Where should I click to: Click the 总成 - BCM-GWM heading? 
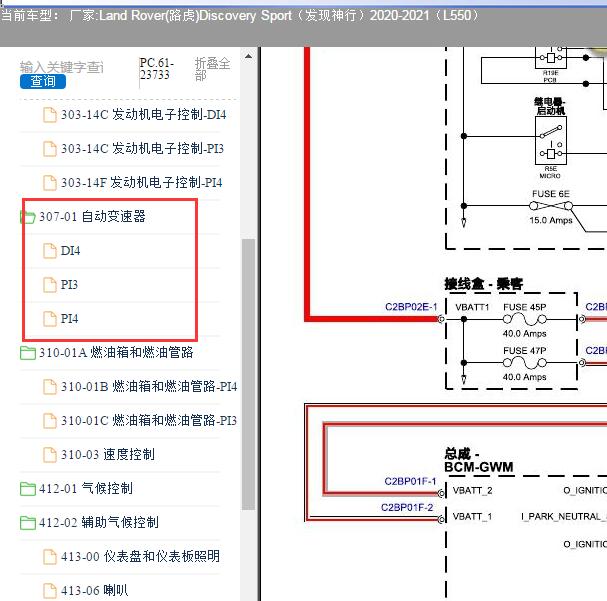(479, 461)
